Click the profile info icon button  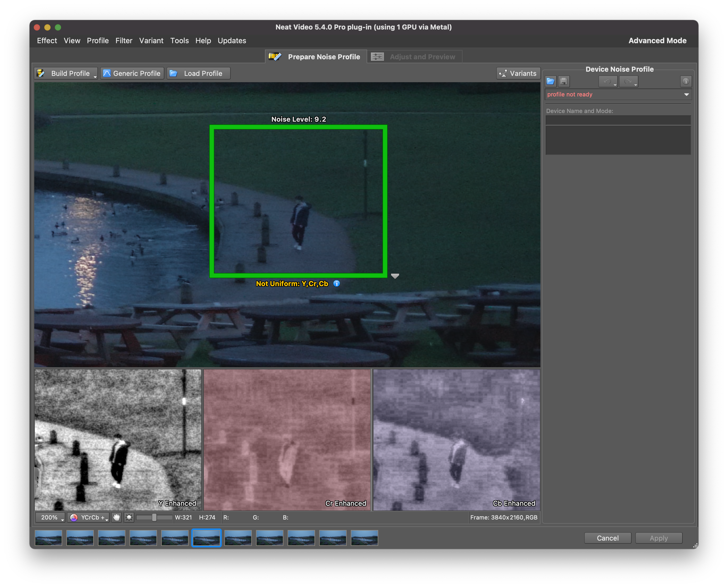tap(686, 81)
